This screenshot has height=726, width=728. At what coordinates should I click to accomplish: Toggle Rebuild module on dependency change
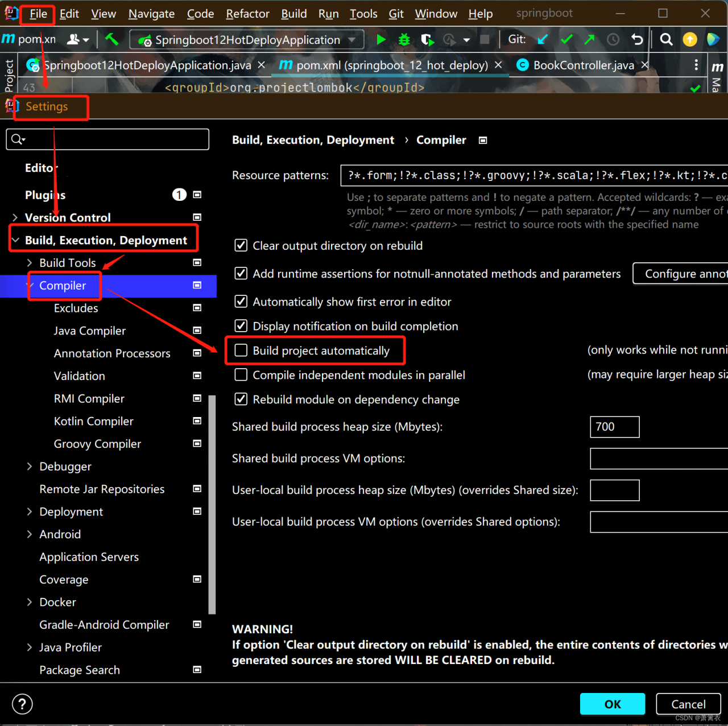point(241,399)
